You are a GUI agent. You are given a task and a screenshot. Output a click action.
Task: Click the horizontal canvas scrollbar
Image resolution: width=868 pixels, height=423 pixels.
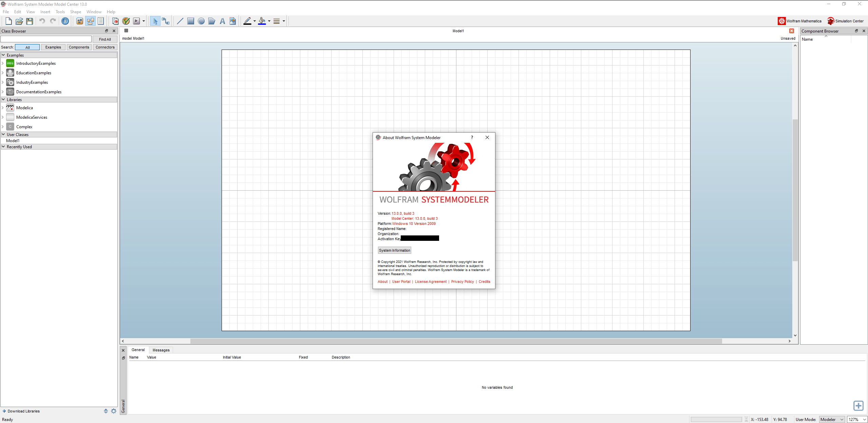pyautogui.click(x=456, y=341)
